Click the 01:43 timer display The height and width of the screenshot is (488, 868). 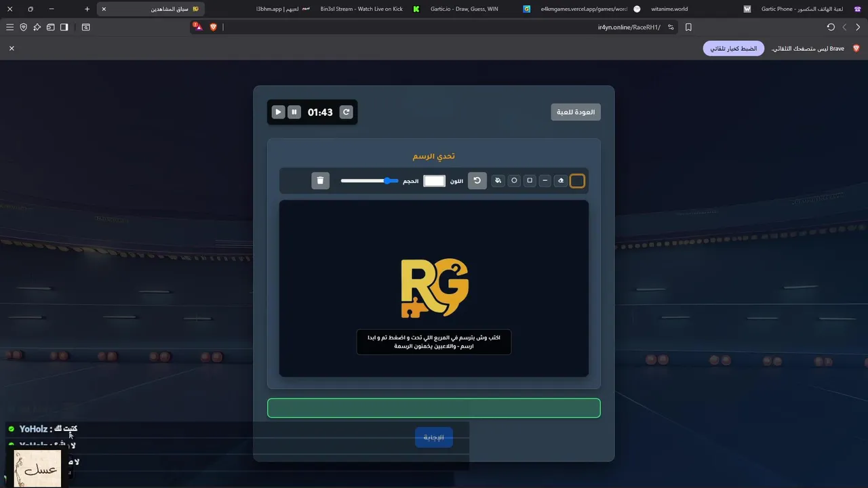point(320,112)
